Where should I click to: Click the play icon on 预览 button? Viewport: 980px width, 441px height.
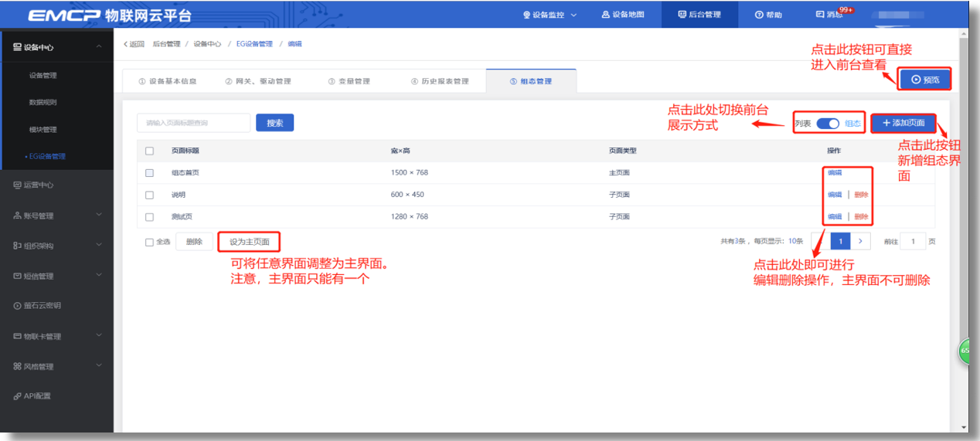[x=916, y=80]
